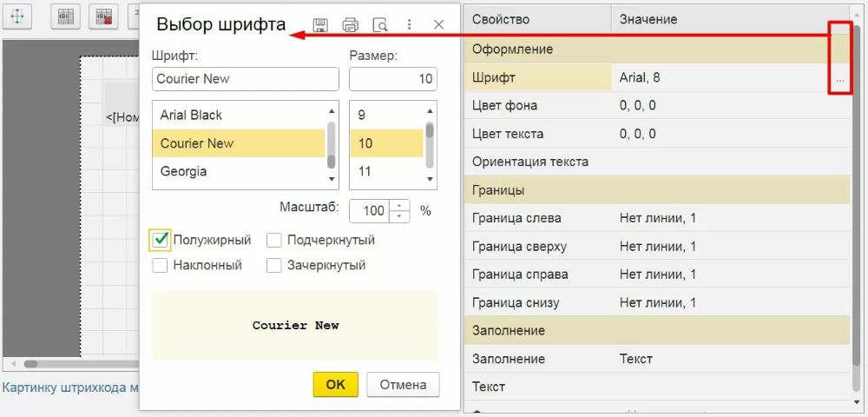
Task: Click the Значение column header
Action: [x=731, y=19]
